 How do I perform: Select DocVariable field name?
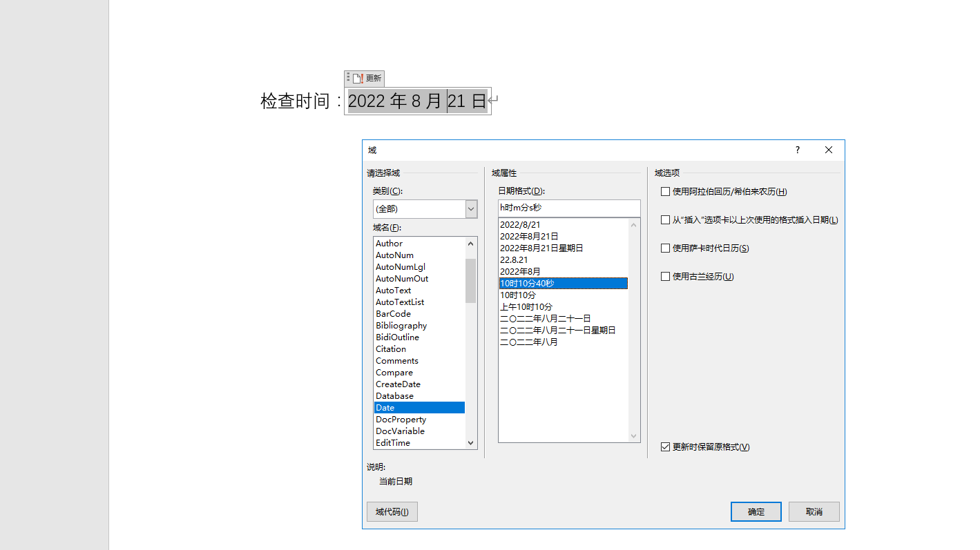click(x=419, y=431)
